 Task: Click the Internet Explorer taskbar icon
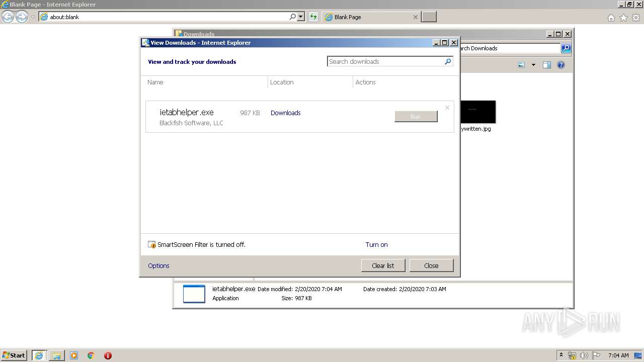(x=39, y=355)
